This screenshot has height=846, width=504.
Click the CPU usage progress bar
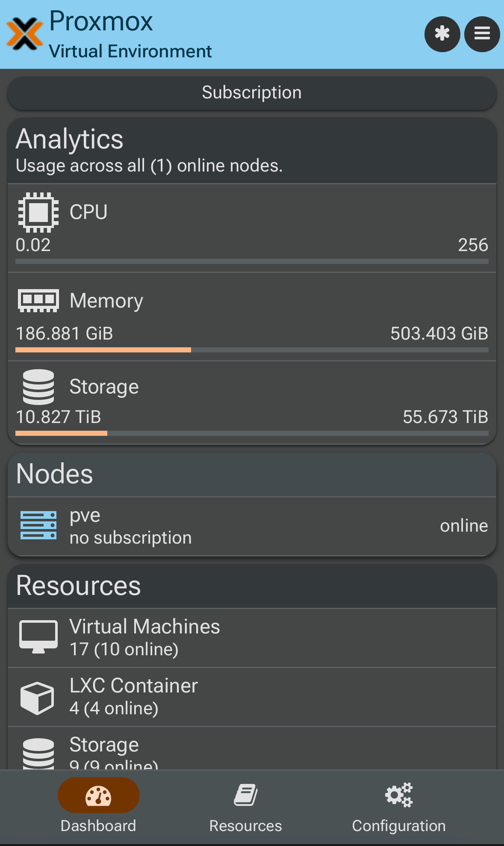point(252,261)
